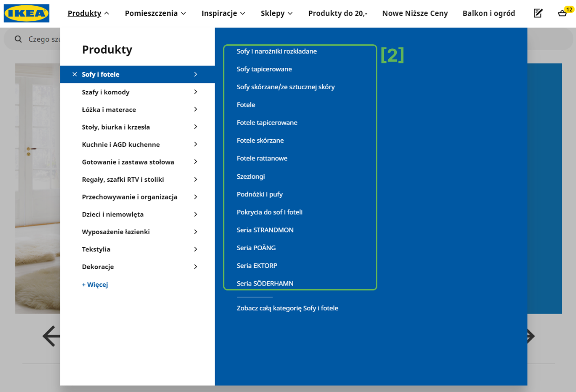Open the Pomieszczenia dropdown menu
The image size is (576, 392).
point(155,13)
